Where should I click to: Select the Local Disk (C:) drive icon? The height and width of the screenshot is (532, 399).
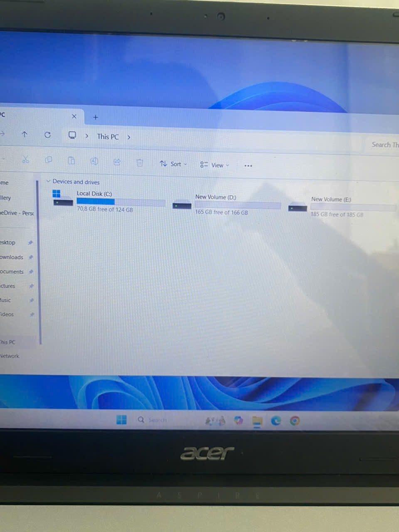(63, 198)
